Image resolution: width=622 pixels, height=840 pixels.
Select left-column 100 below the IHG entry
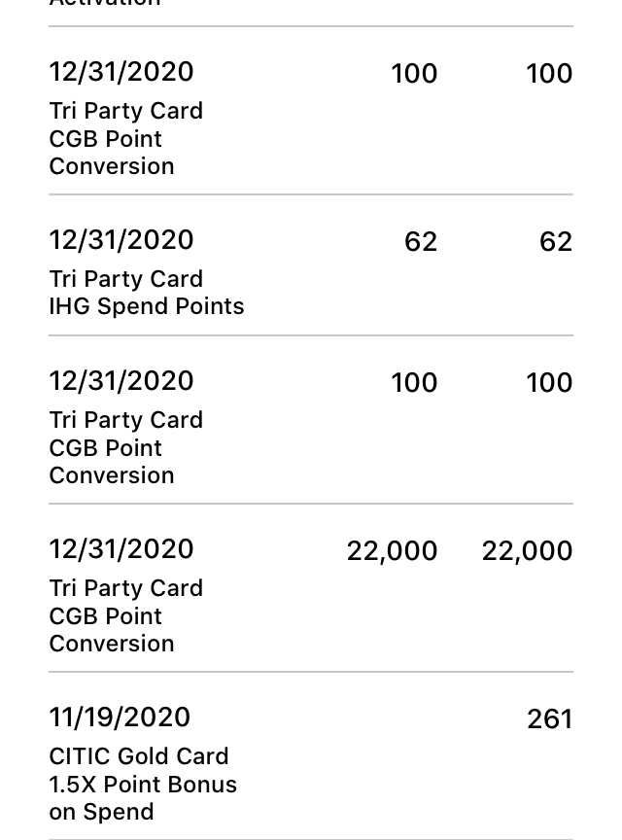[x=414, y=382]
